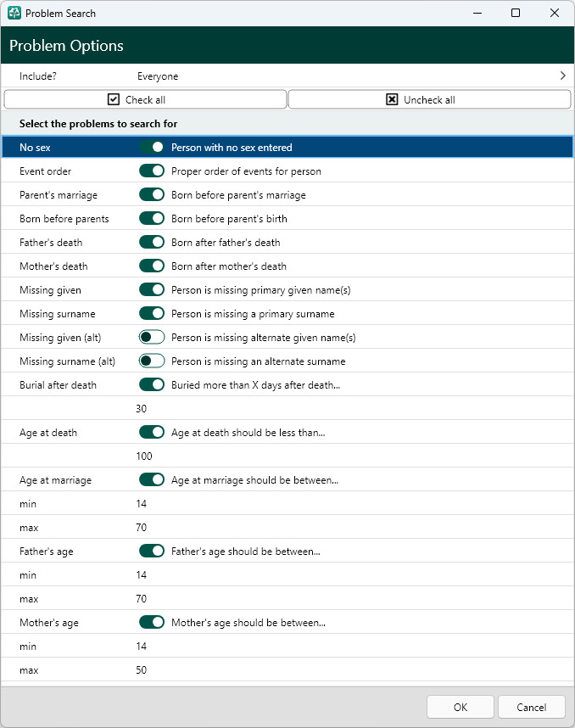Click 'Person is missing an alternate surname'
The image size is (575, 728).
point(259,361)
